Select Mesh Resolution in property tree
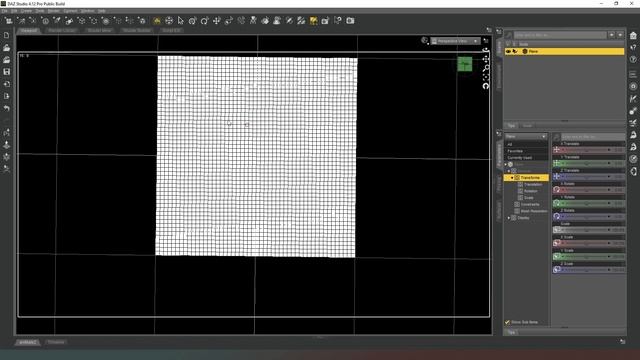The image size is (640, 360). 534,211
